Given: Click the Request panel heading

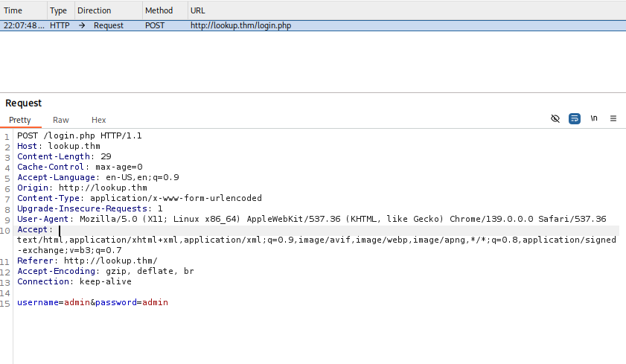Looking at the screenshot, I should coord(24,103).
